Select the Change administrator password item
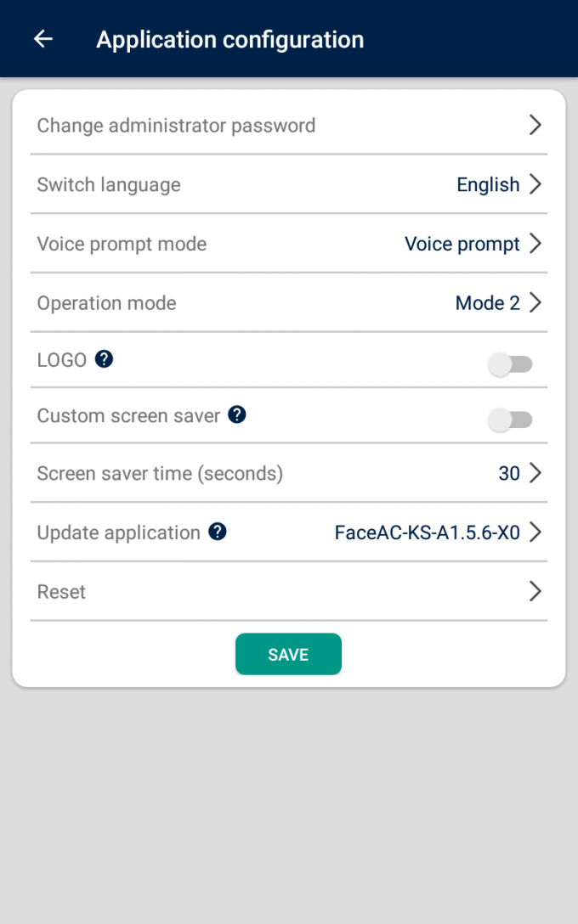This screenshot has width=578, height=924. tap(176, 126)
